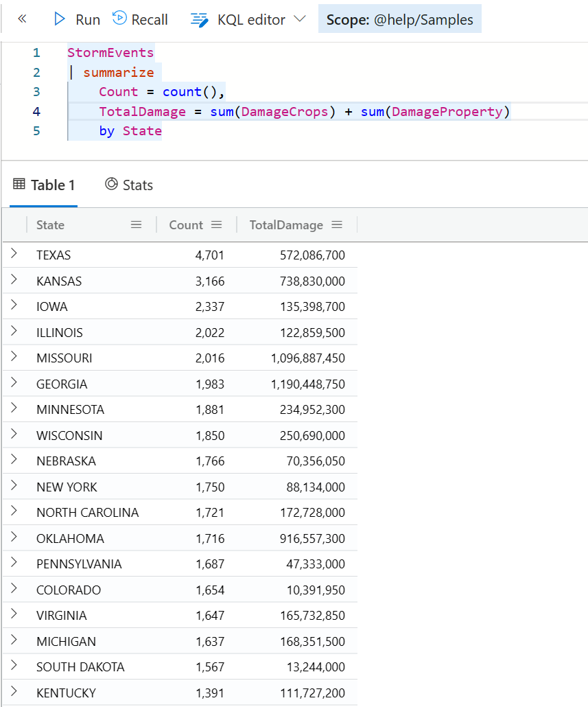This screenshot has height=707, width=588.
Task: Expand the NEW YORK row
Action: (14, 485)
